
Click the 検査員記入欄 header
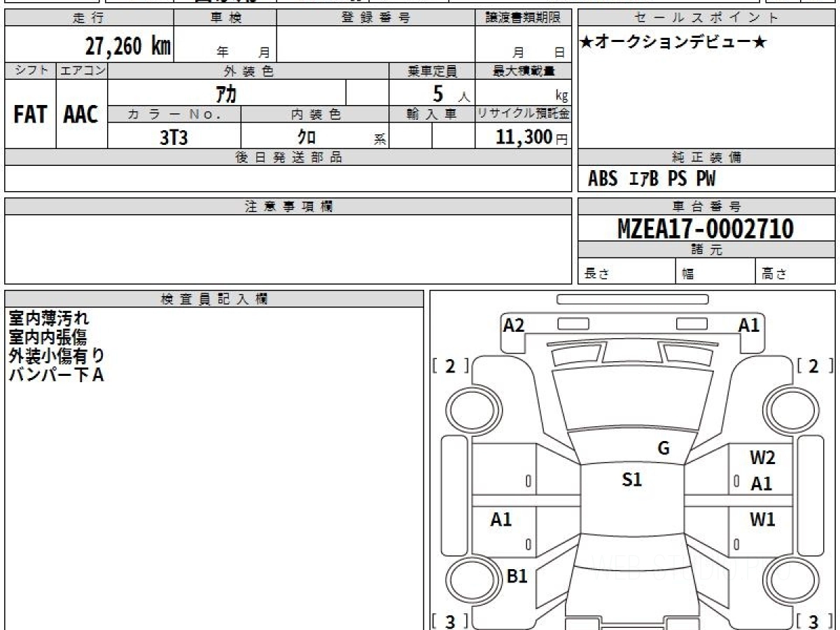(x=214, y=299)
